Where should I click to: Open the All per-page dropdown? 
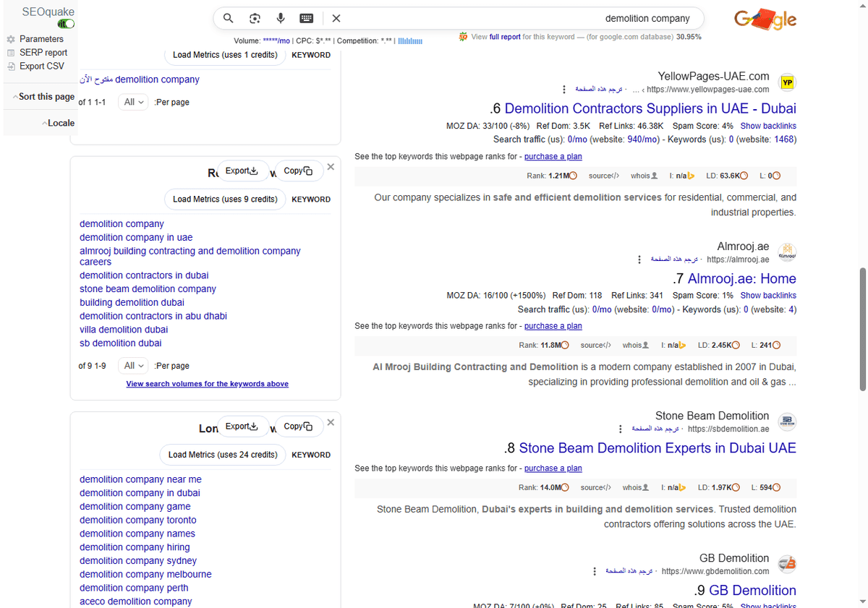pos(132,102)
